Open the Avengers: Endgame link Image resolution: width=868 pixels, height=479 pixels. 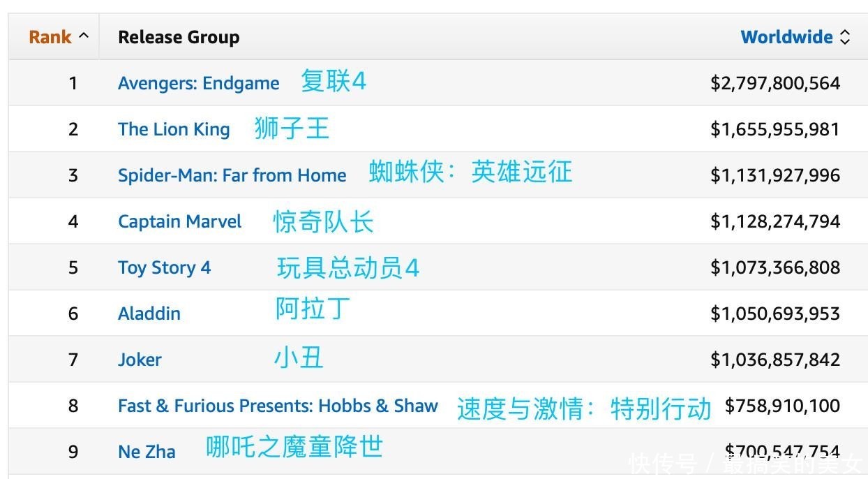tap(198, 83)
